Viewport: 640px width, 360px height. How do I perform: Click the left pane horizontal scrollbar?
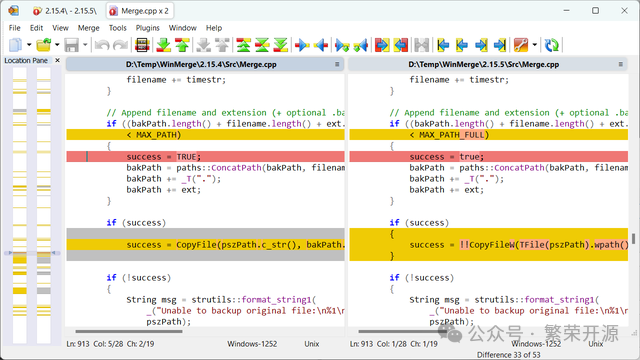(x=205, y=331)
